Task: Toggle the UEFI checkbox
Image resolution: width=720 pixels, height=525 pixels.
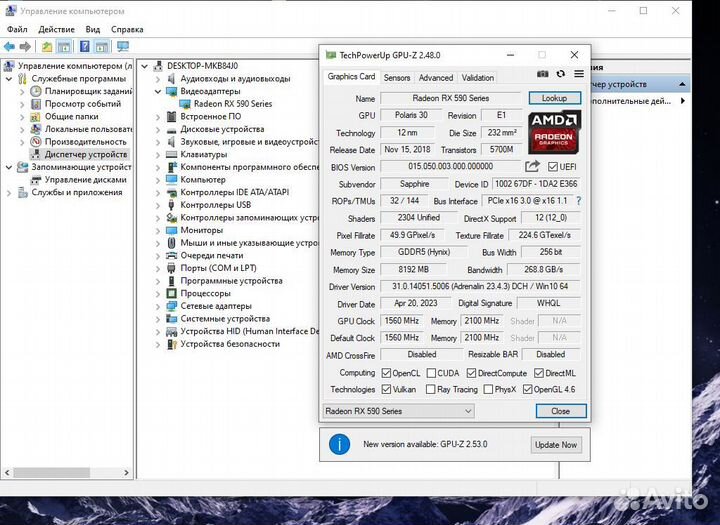Action: coord(552,167)
